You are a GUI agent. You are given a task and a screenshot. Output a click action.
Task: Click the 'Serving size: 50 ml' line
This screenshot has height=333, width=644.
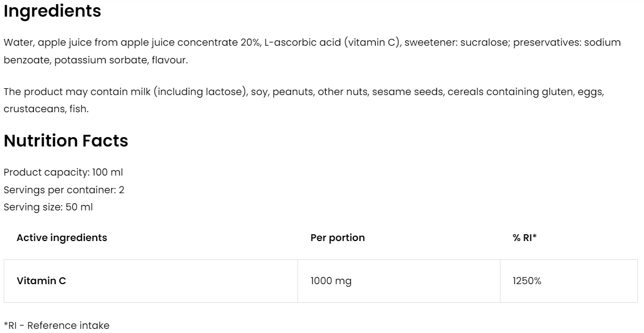[x=48, y=207]
